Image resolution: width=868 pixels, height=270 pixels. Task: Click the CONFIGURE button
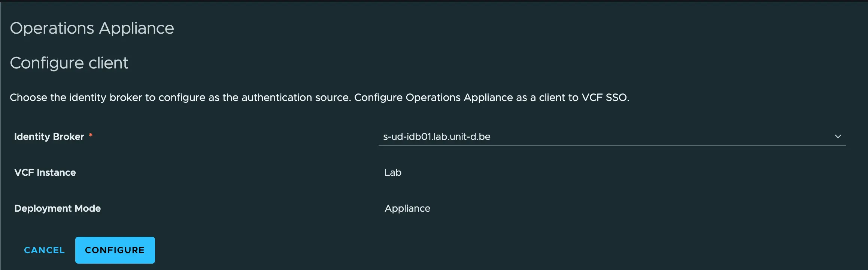(x=115, y=250)
